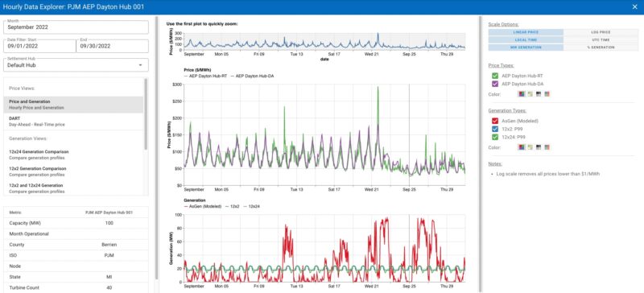Pick the second pale palette under Generation Types
Screen dimensions: 644x293
(530, 147)
